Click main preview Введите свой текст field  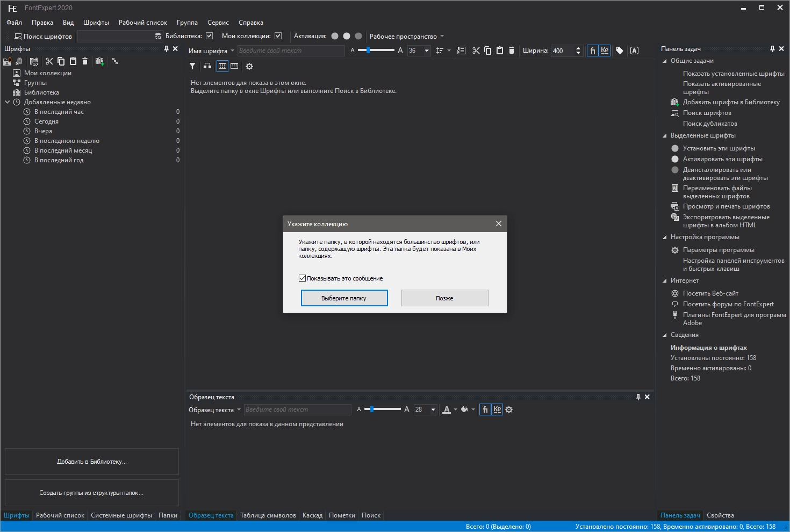coord(291,51)
